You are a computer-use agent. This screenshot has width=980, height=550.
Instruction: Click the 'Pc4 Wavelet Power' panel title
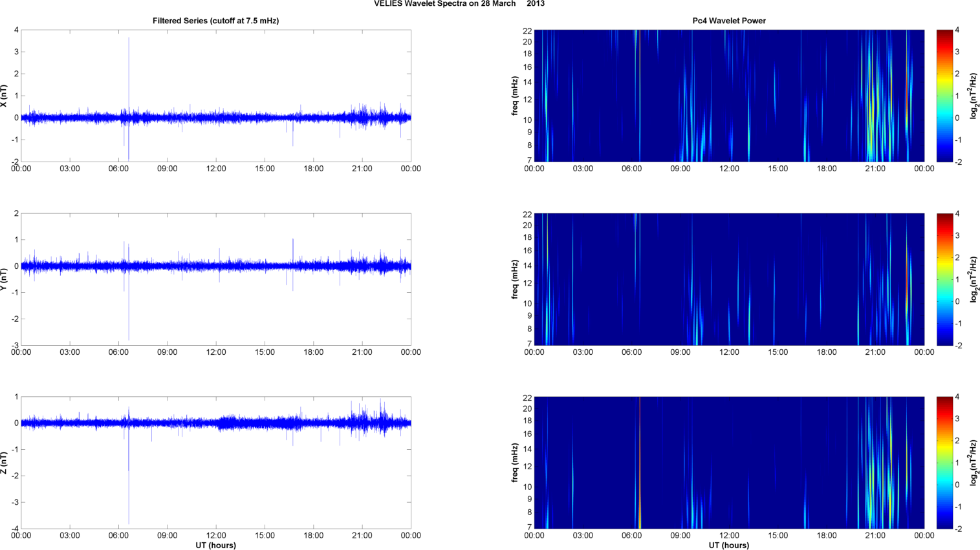coord(728,21)
